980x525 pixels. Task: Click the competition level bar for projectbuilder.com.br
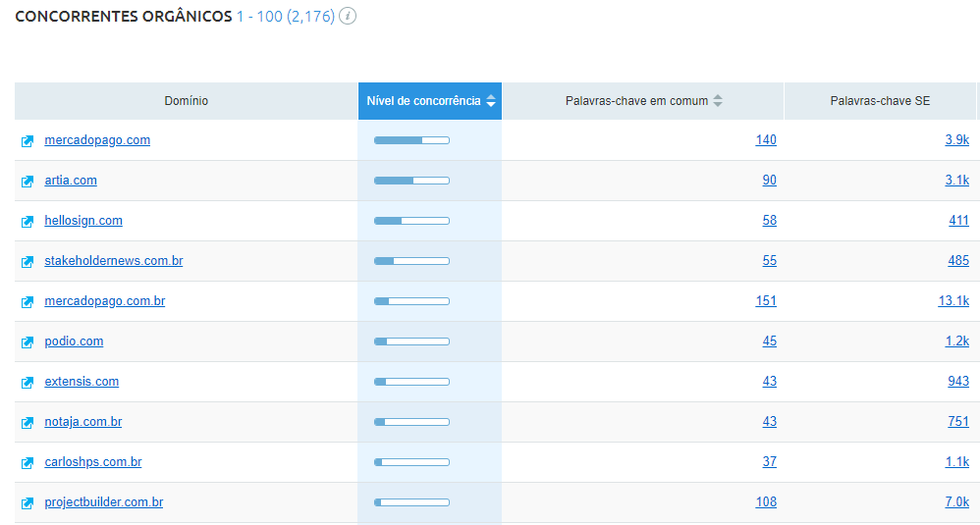pos(411,502)
